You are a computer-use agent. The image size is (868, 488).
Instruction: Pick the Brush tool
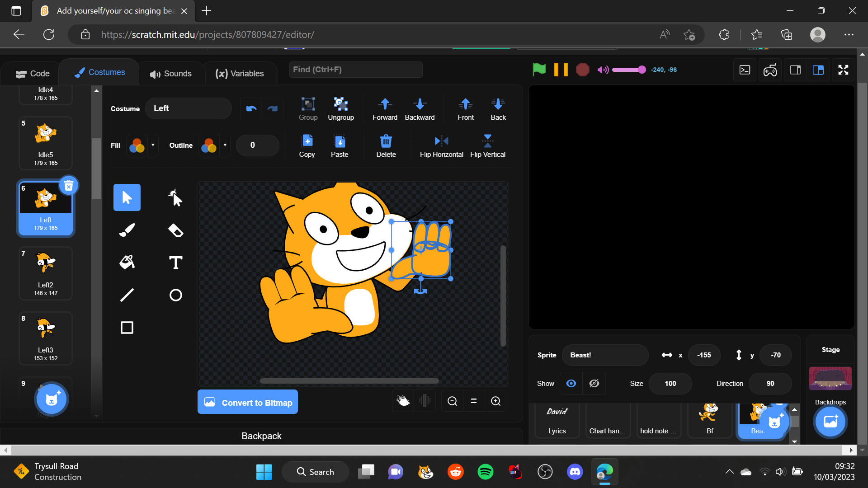click(x=127, y=230)
